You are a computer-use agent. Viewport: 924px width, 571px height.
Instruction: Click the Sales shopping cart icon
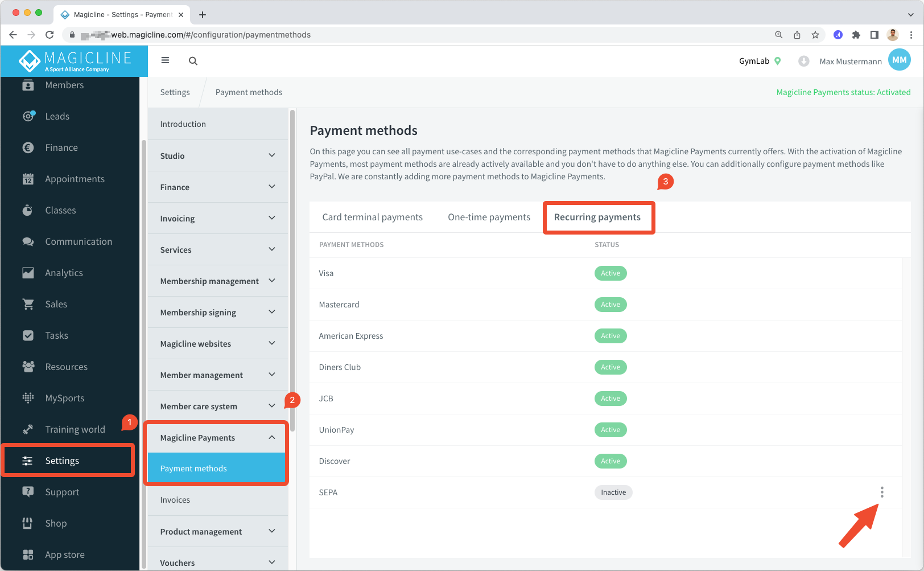(28, 304)
